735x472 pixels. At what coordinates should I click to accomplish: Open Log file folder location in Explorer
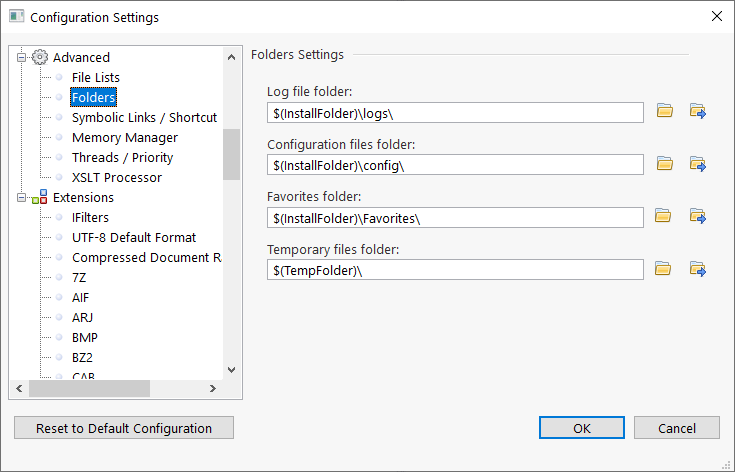(698, 111)
